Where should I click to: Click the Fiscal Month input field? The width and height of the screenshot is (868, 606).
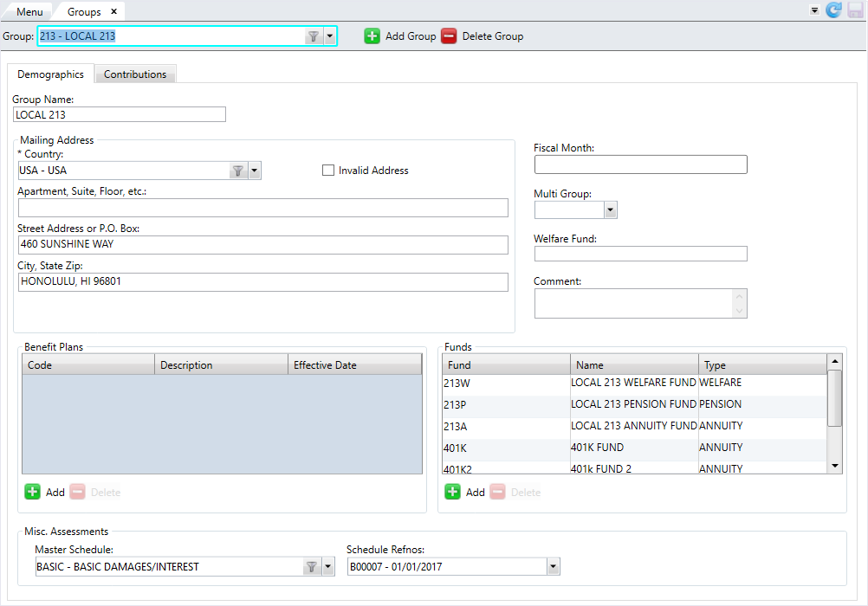(640, 164)
